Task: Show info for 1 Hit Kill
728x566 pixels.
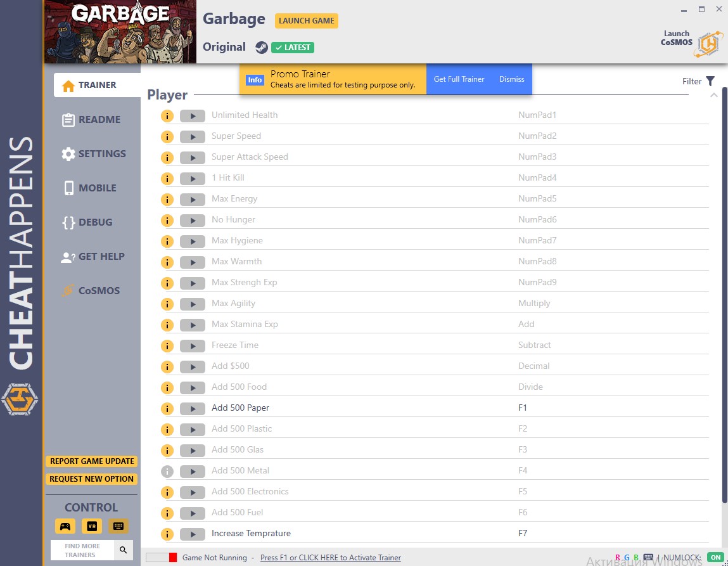Action: point(167,179)
